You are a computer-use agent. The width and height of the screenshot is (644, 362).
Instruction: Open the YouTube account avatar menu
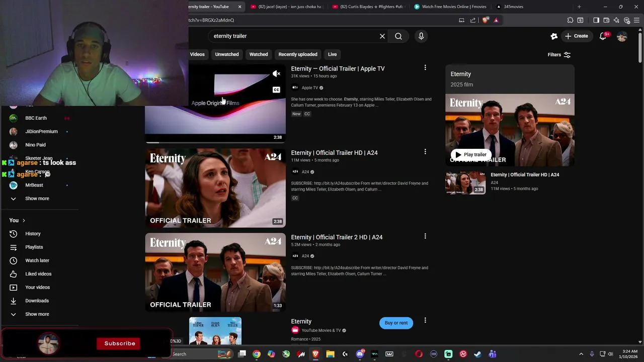[x=622, y=36]
